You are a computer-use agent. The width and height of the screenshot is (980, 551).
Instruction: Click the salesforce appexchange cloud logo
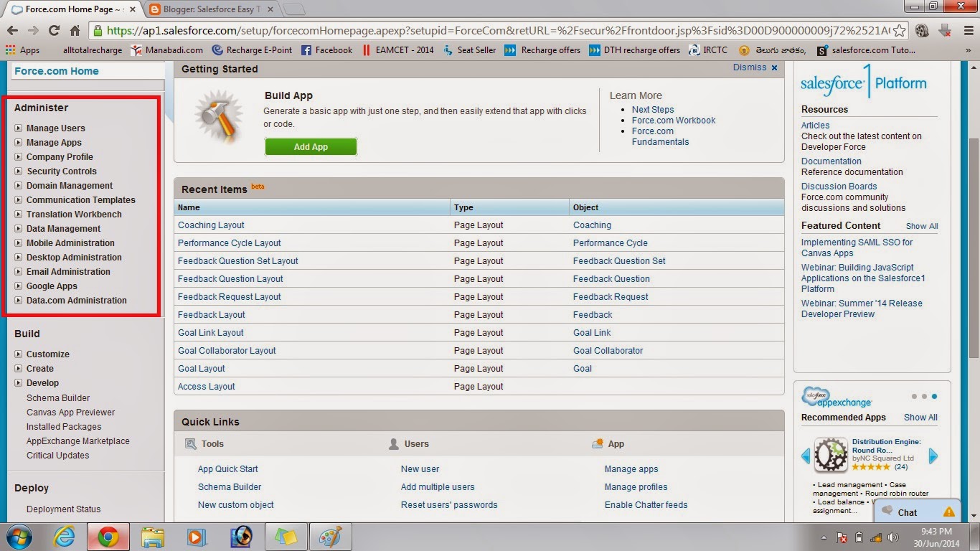[814, 395]
